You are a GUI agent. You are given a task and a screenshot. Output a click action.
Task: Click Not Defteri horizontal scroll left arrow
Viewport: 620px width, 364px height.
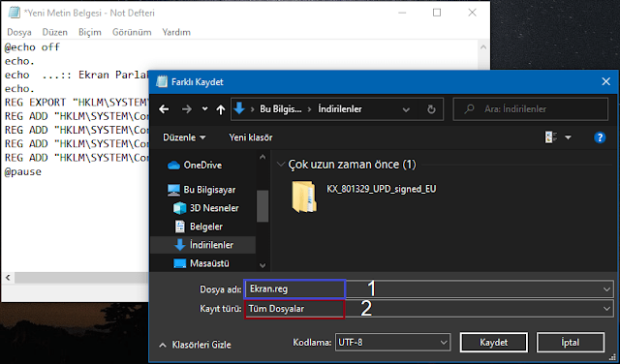point(8,278)
